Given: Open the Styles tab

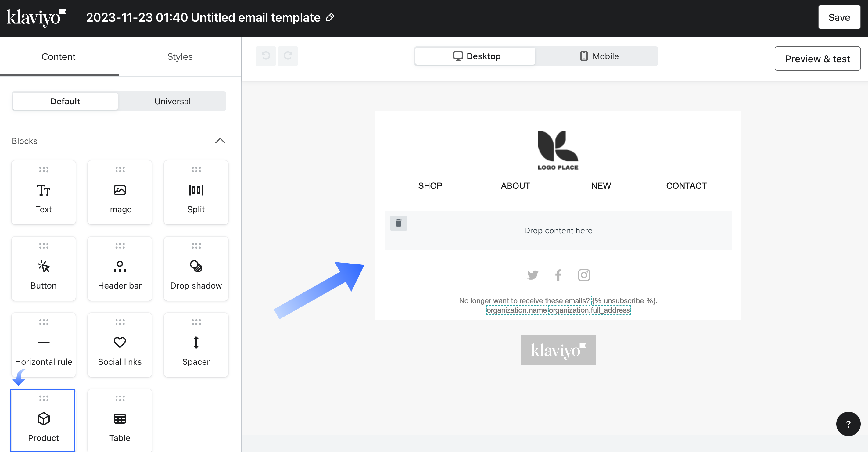Looking at the screenshot, I should pos(180,57).
